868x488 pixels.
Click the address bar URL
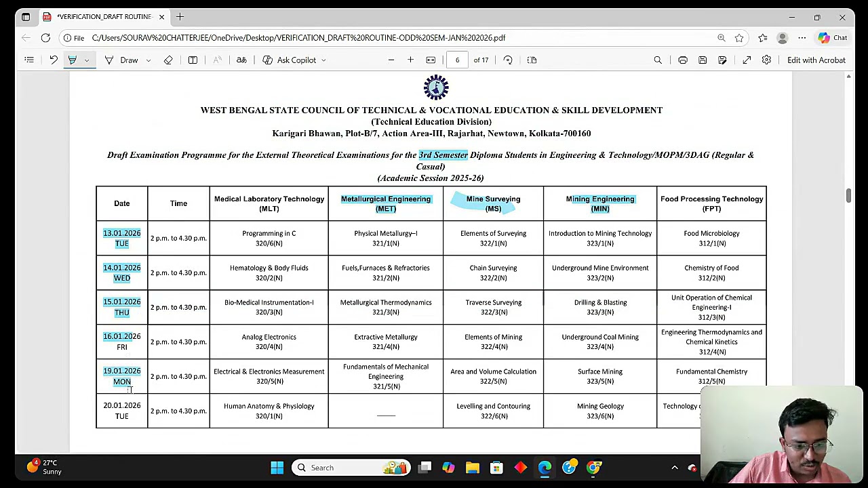pos(298,38)
